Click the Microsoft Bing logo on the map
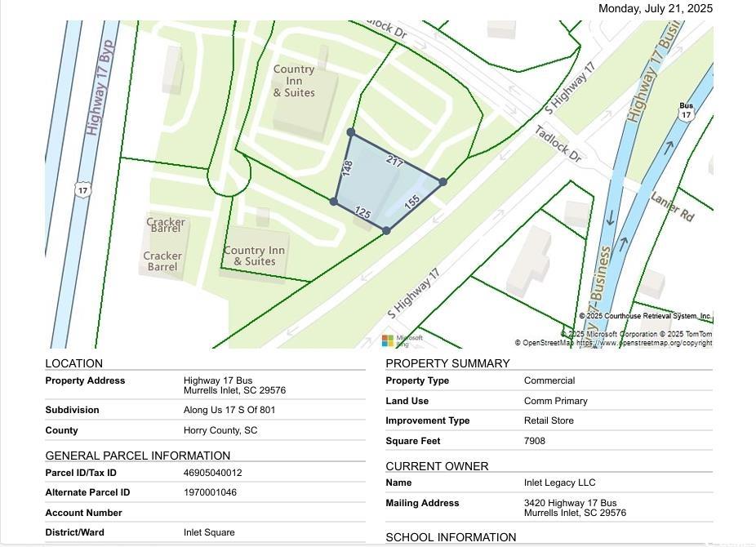 [402, 340]
